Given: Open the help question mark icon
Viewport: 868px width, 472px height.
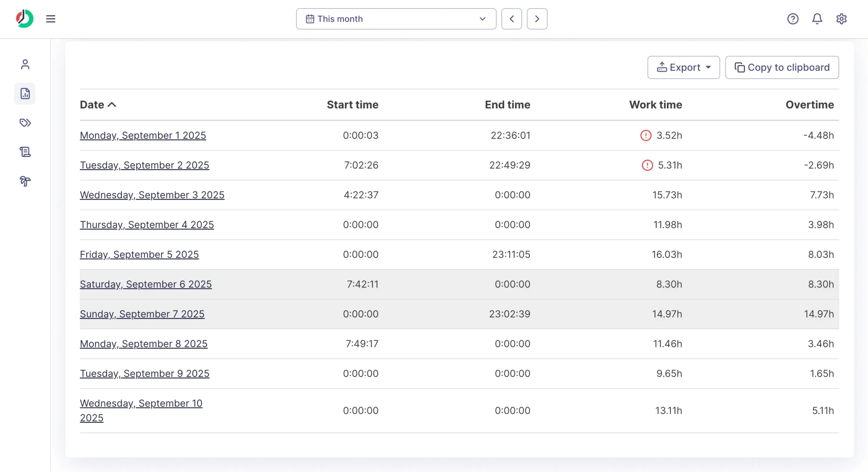Looking at the screenshot, I should coord(793,19).
